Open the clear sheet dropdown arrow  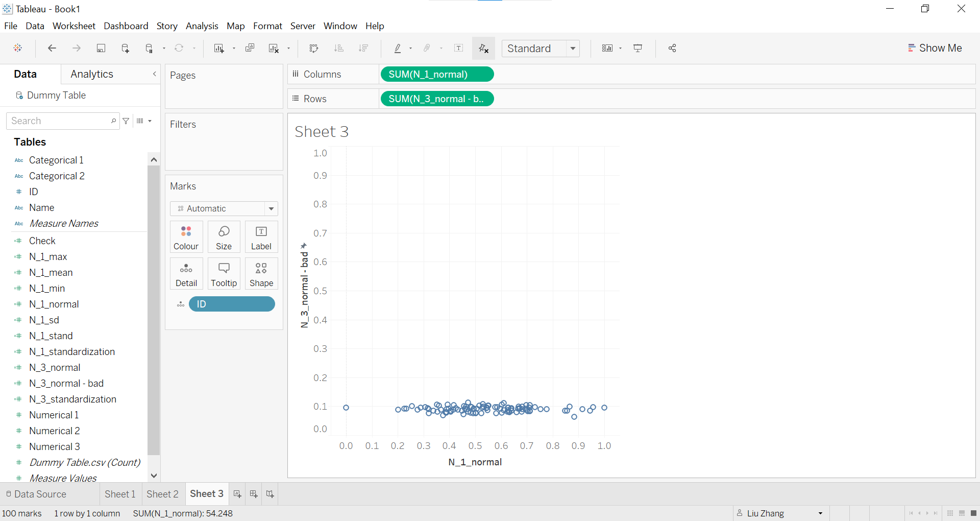click(x=288, y=49)
